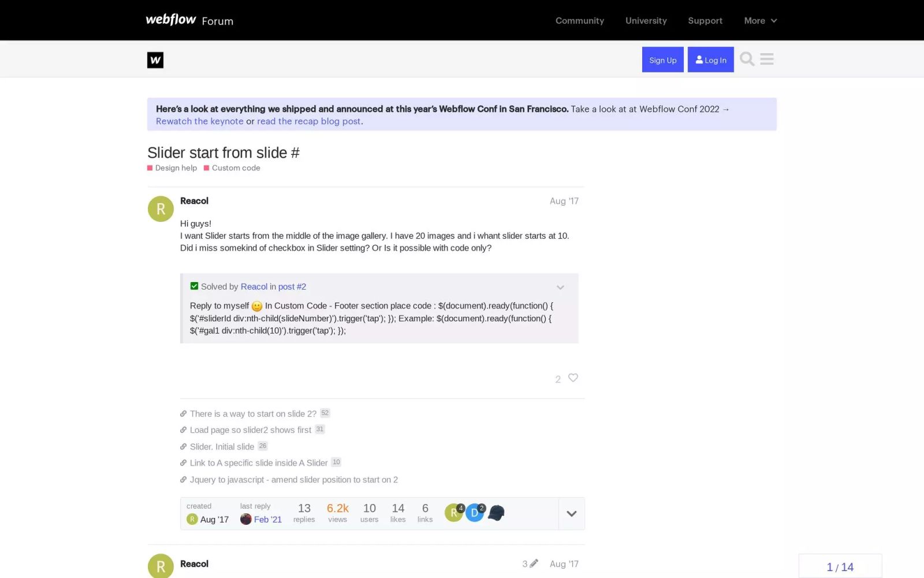The height and width of the screenshot is (578, 924).
Task: Click Reacol username on first post
Action: click(194, 201)
